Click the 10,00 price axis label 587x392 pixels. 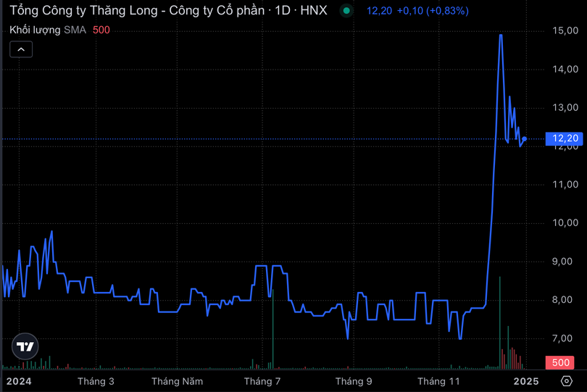[x=565, y=223]
